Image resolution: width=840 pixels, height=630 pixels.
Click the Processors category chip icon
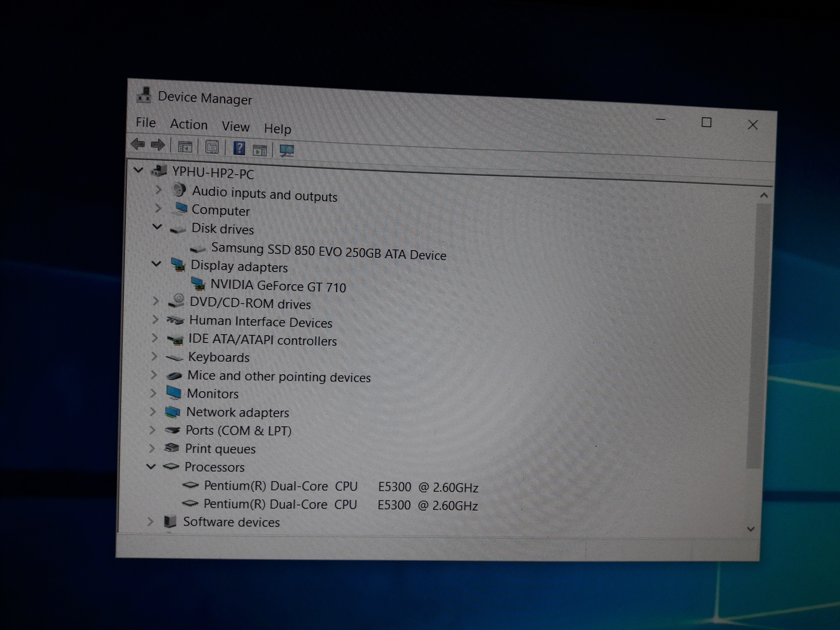tap(171, 466)
